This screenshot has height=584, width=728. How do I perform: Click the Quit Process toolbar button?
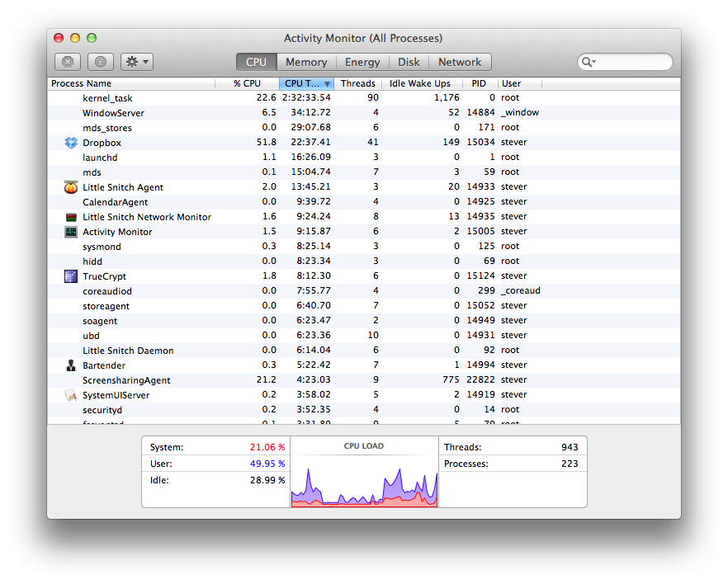coord(68,62)
